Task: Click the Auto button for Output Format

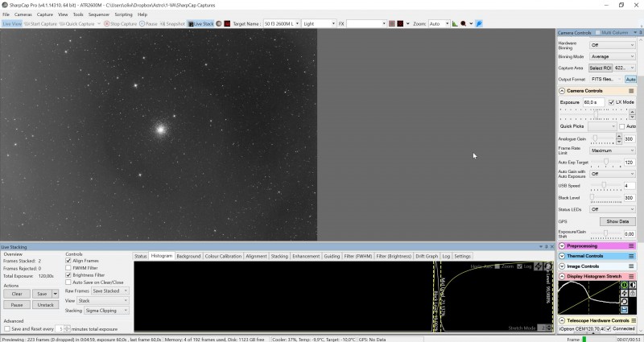Action: coord(630,79)
